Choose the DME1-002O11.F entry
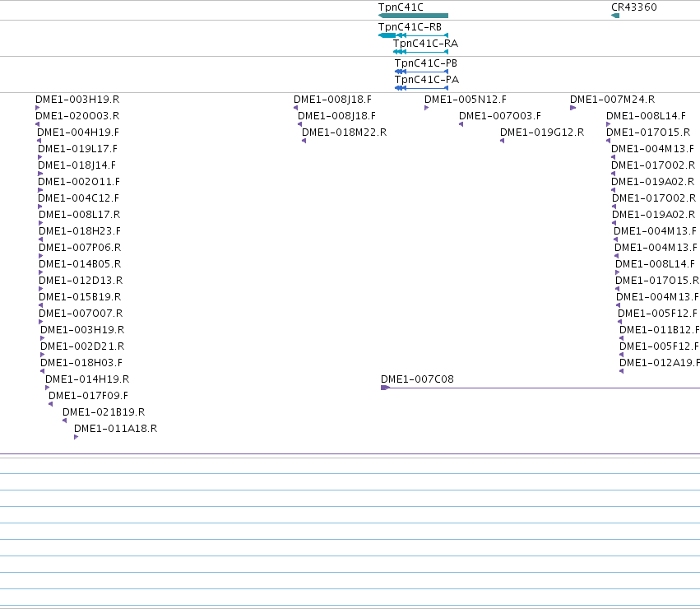This screenshot has height=609, width=700. (x=79, y=182)
